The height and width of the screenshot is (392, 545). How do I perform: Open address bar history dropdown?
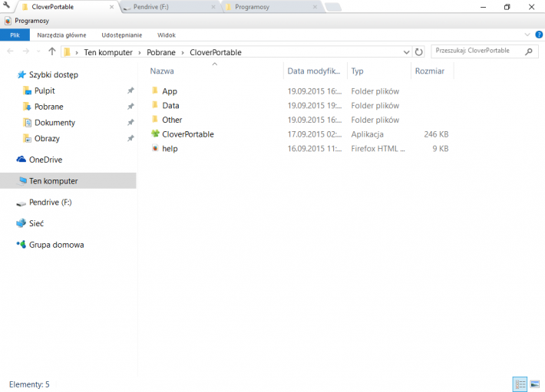[x=406, y=52]
